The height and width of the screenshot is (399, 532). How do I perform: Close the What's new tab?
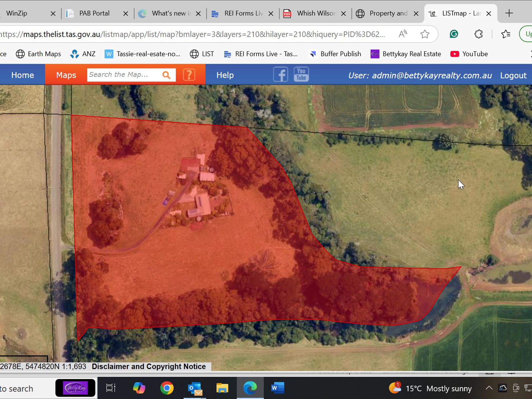[x=198, y=13]
